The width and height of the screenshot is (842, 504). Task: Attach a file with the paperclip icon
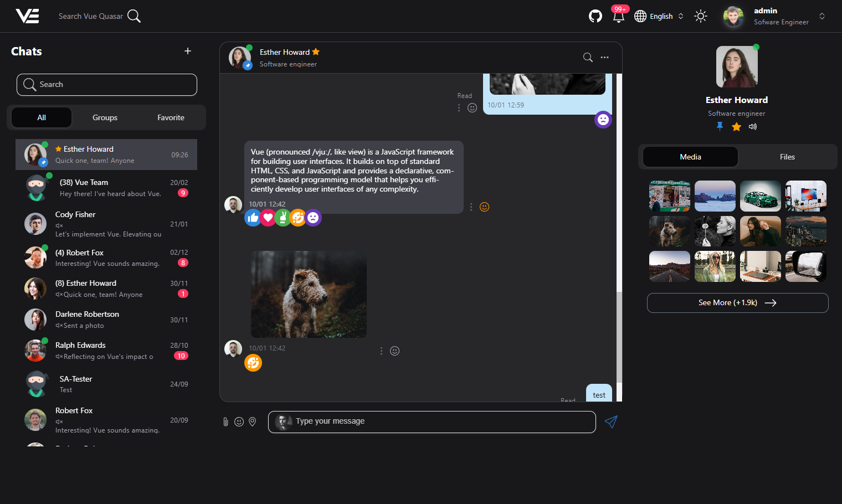[x=225, y=421]
